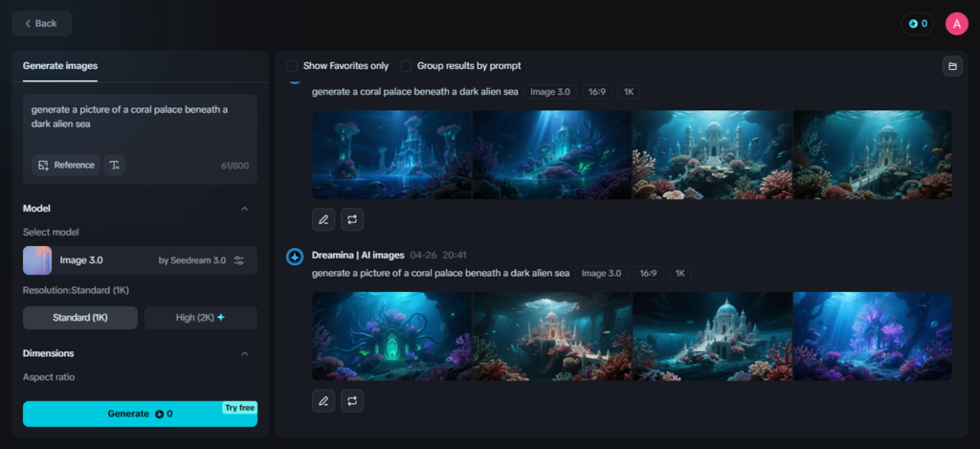The height and width of the screenshot is (449, 980).
Task: Open fourth image of the lower result row
Action: 873,336
